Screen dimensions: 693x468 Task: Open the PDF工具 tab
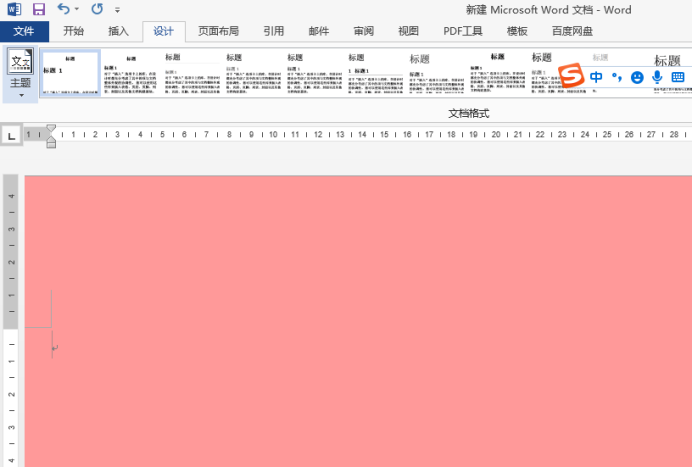click(x=463, y=31)
